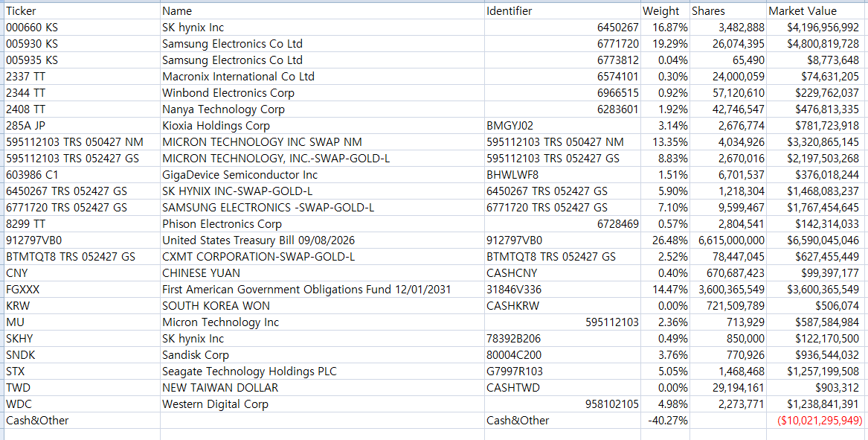Click CXMT CORPORATION-SWAP-GOLD-L cell
The height and width of the screenshot is (440, 868).
click(322, 257)
